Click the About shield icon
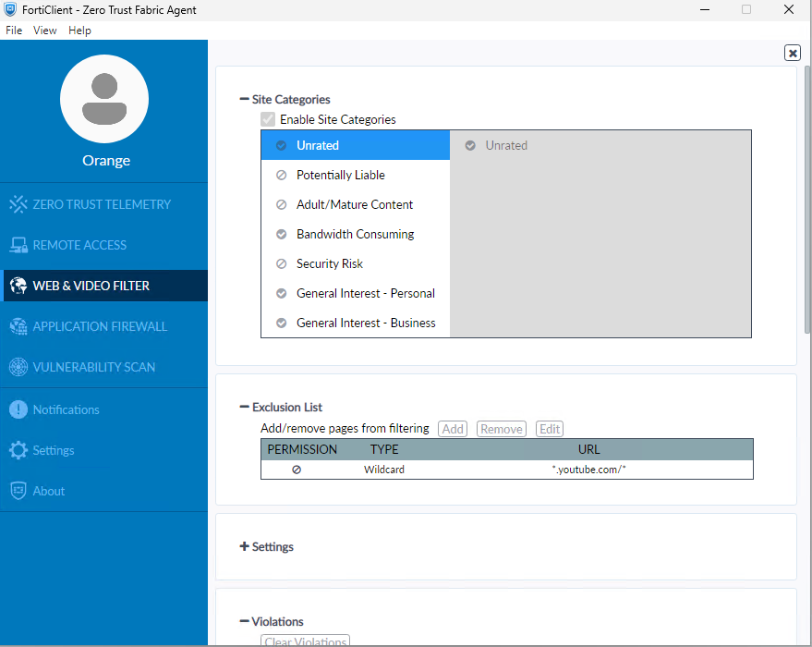812x647 pixels. tap(18, 491)
